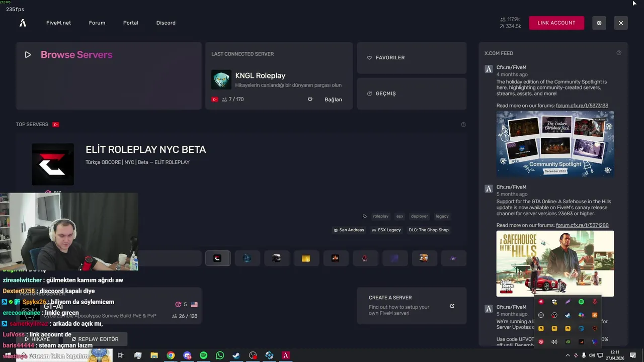Click the help icon beside X.COM FEED
644x362 pixels.
coord(619,53)
